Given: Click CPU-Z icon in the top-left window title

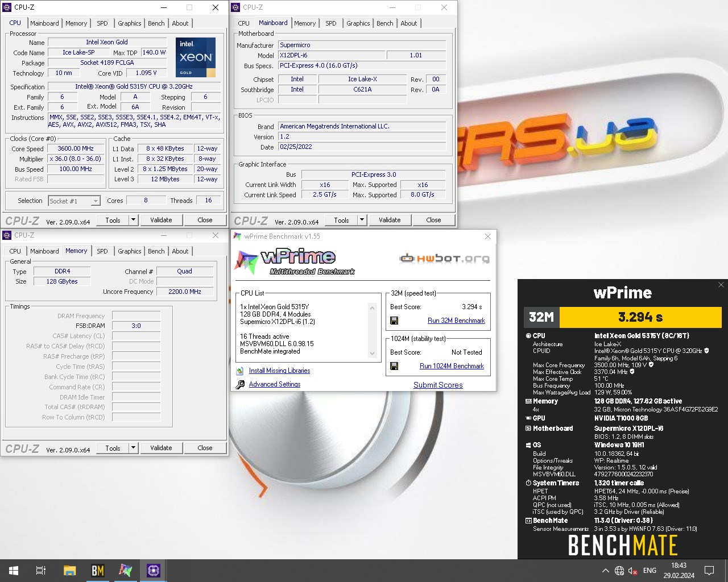Looking at the screenshot, I should tap(7, 7).
